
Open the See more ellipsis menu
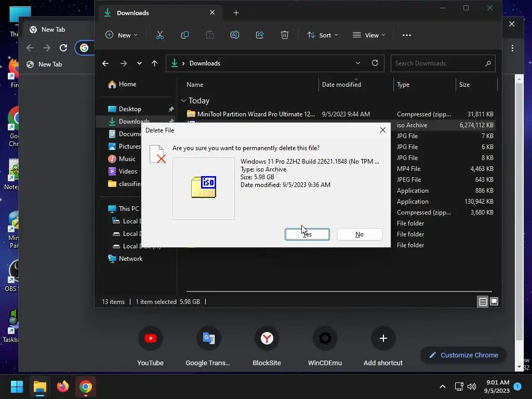point(406,35)
